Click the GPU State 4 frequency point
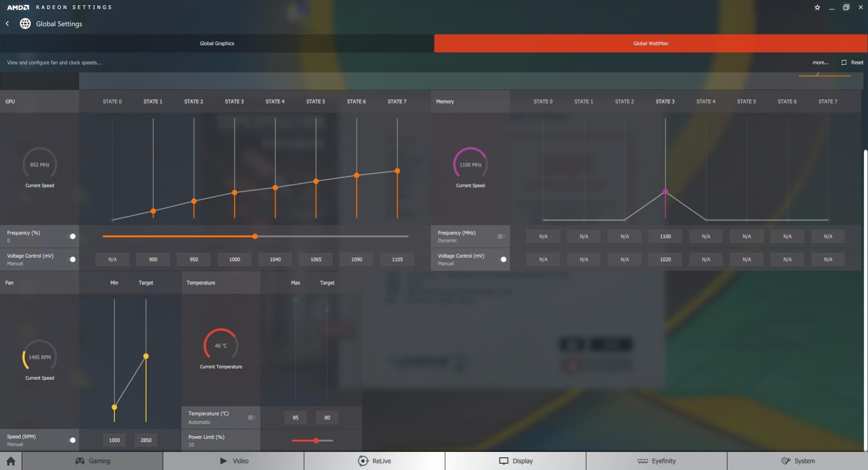This screenshot has width=868, height=470. point(275,187)
